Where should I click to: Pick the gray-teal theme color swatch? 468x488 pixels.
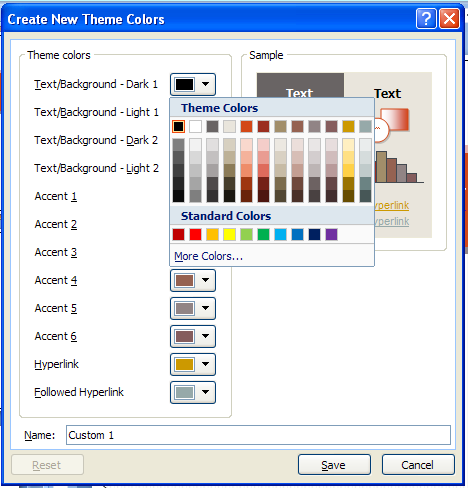[x=365, y=127]
